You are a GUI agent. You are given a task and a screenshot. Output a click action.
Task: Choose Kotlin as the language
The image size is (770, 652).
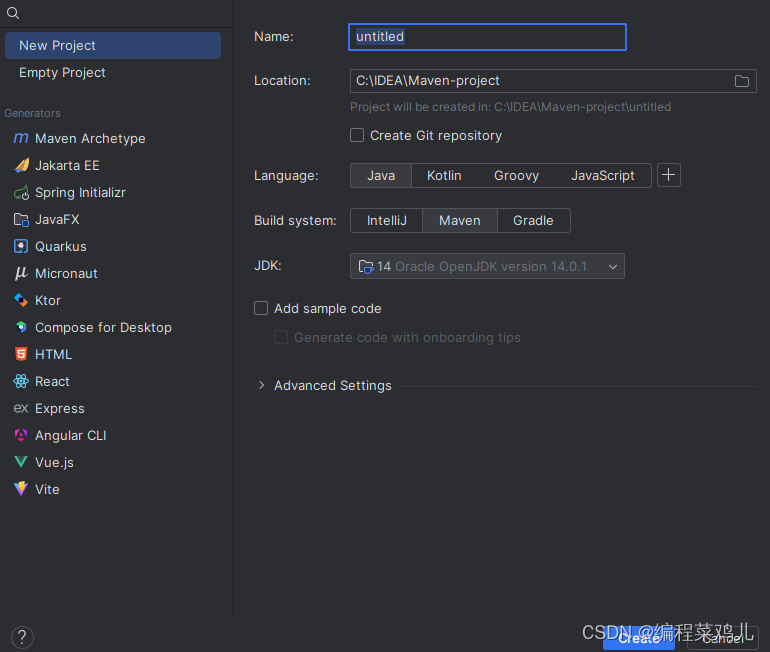(x=444, y=176)
